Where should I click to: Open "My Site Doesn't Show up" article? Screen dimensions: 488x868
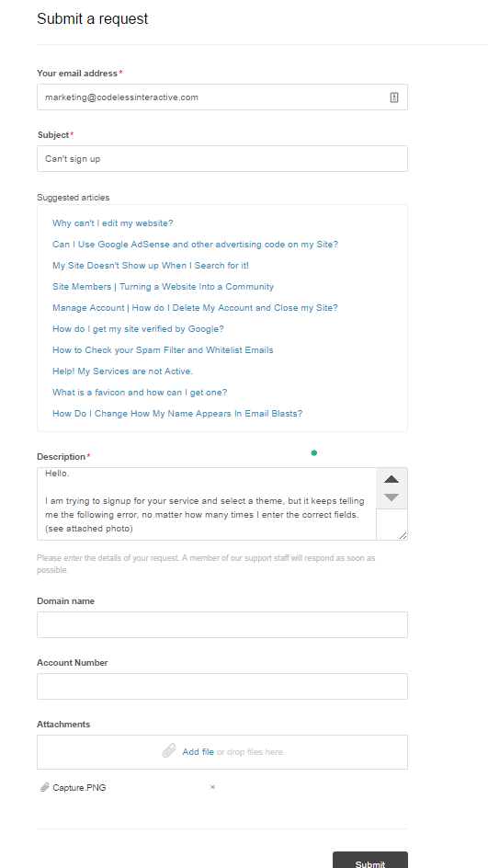[x=151, y=265]
